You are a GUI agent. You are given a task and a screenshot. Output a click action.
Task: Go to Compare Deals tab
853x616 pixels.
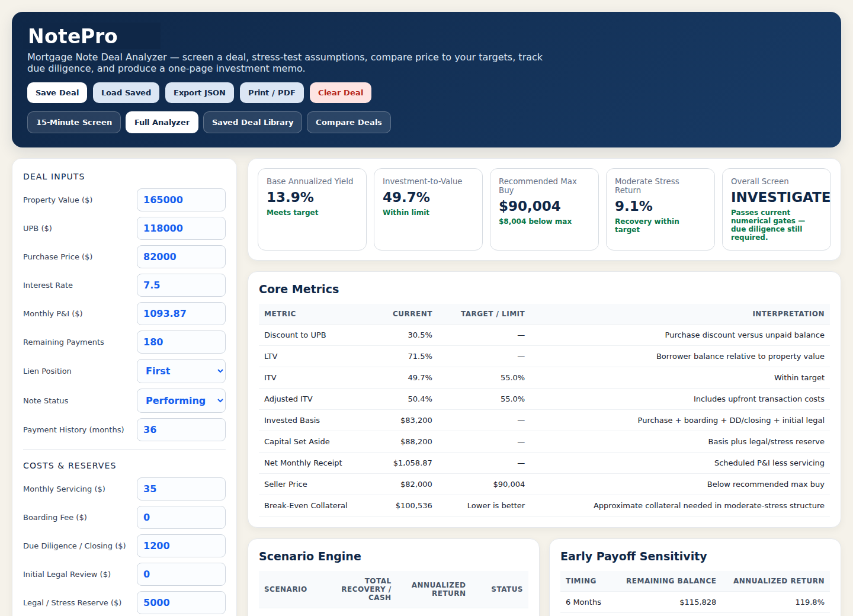349,123
